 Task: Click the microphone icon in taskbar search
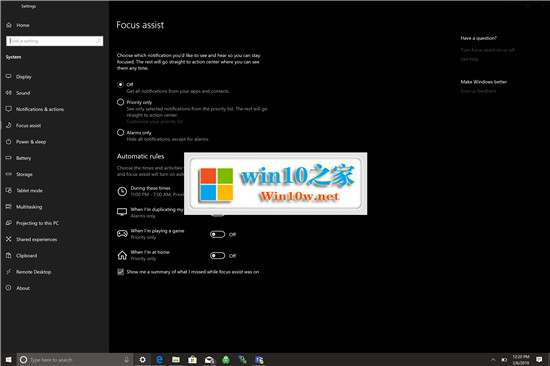click(126, 359)
